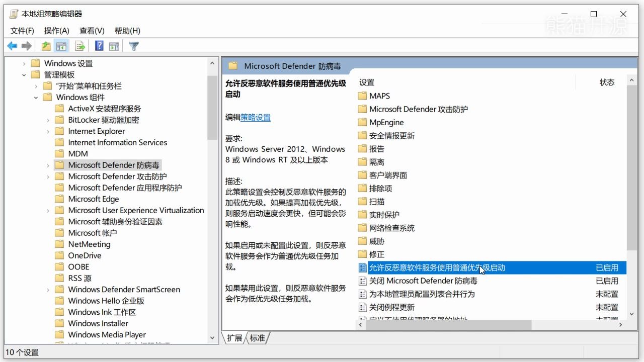
Task: Click the MpEngine folder icon
Action: click(x=362, y=122)
